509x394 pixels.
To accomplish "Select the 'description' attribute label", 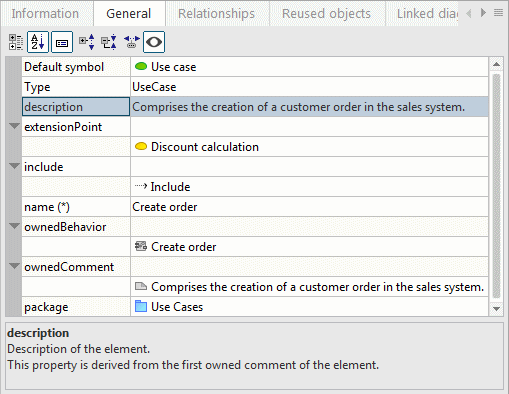I will click(76, 107).
